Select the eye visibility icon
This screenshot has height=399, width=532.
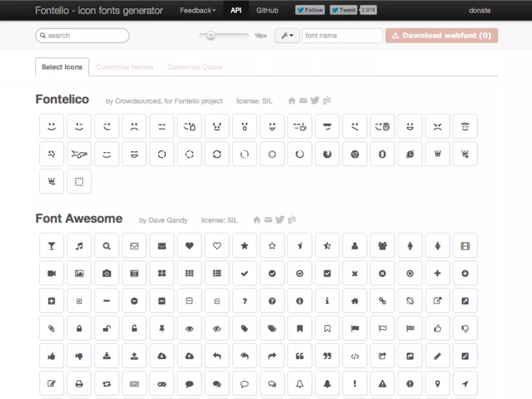click(189, 329)
